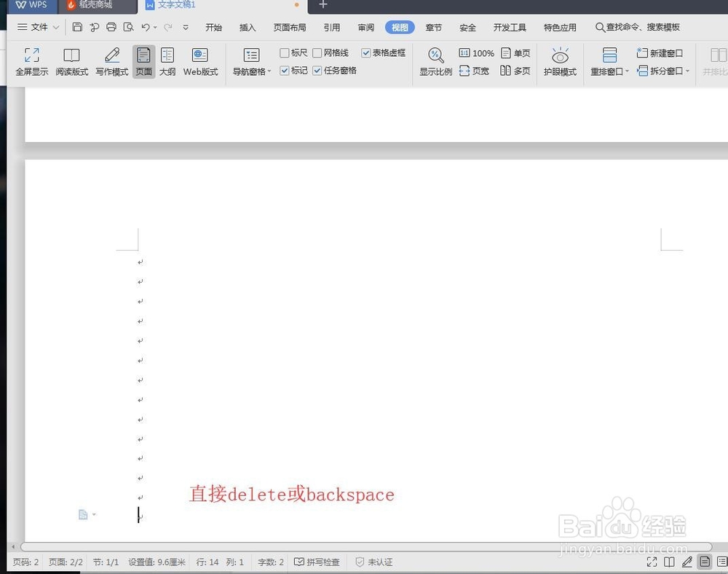Open Print Preview icon
This screenshot has width=728, height=574.
coord(129,27)
